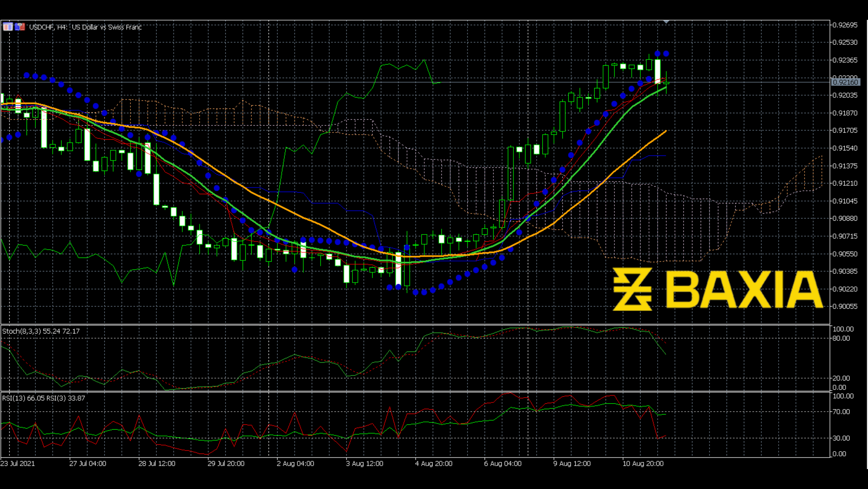Screen dimensions: 868x489
Task: Click the 23 Jul 2021 date label
Action: pyautogui.click(x=17, y=463)
